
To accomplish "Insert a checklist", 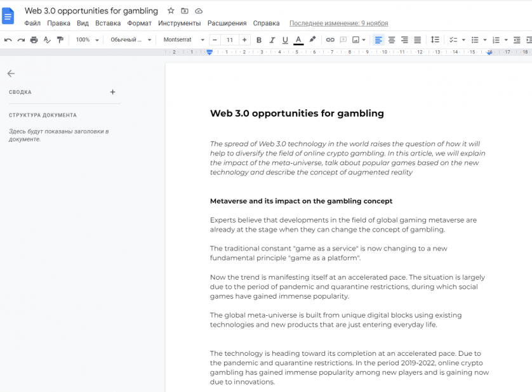I will (453, 40).
